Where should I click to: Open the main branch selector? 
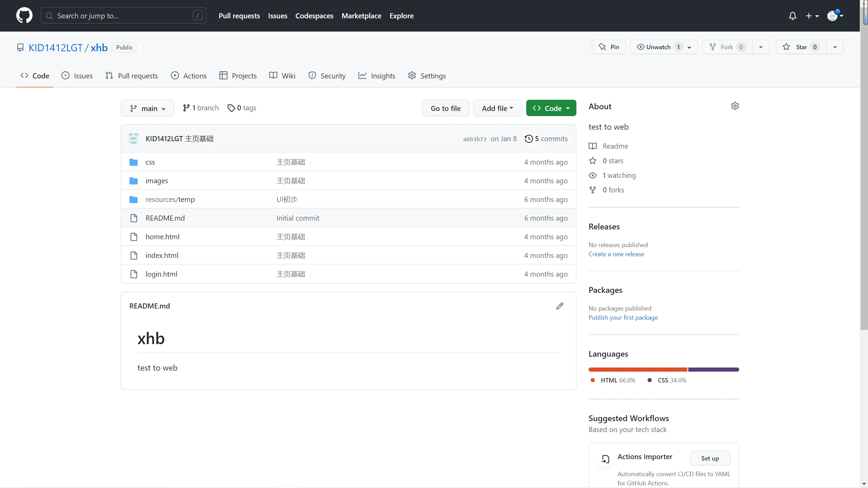pos(147,108)
